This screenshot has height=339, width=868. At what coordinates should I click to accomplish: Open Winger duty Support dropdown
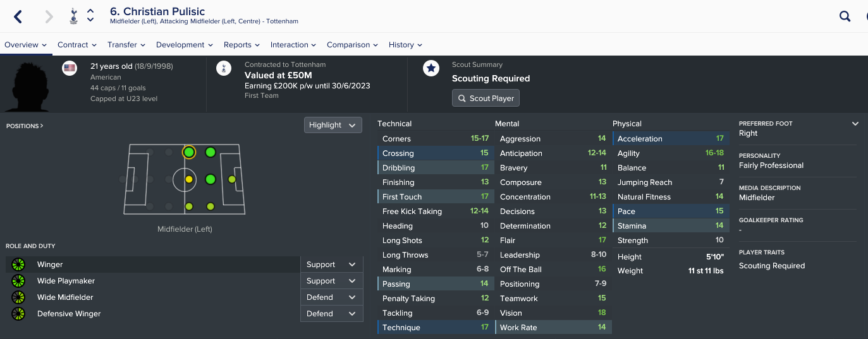[x=332, y=265]
